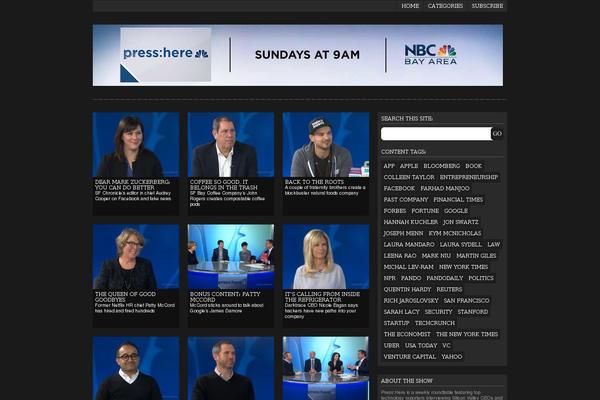Open the Coffee So Good thumbnail
The height and width of the screenshot is (400, 600).
231,144
